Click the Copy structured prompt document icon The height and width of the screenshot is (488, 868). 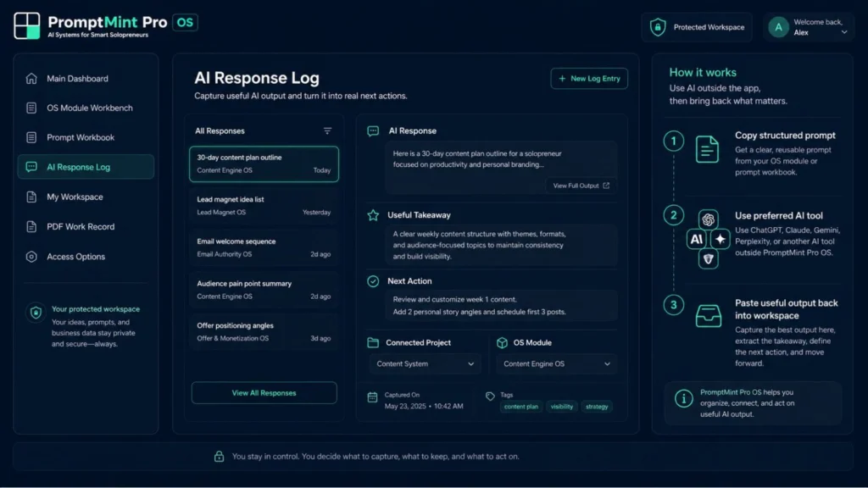pyautogui.click(x=707, y=149)
